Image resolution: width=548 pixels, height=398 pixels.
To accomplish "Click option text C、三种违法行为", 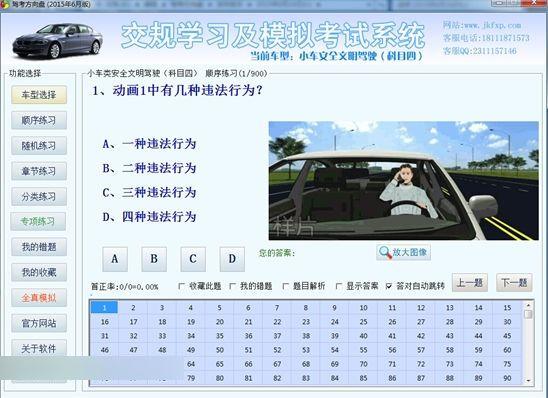I will (x=149, y=193).
